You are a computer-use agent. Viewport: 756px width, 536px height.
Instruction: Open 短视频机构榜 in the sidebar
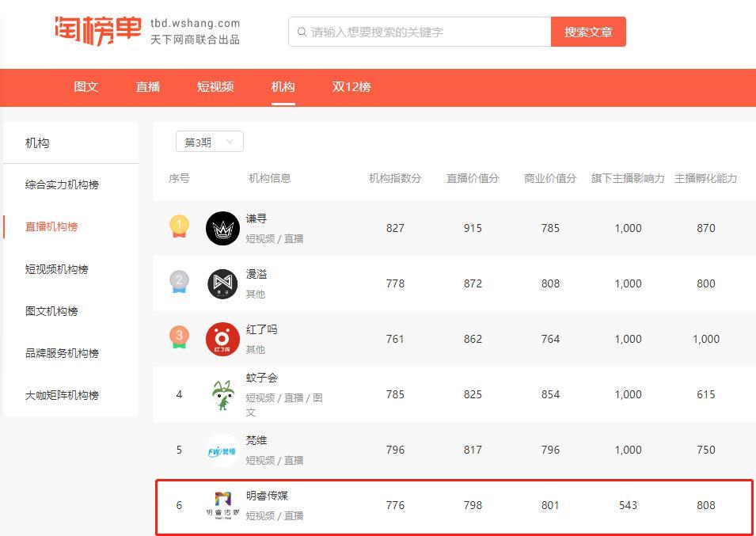pos(57,269)
